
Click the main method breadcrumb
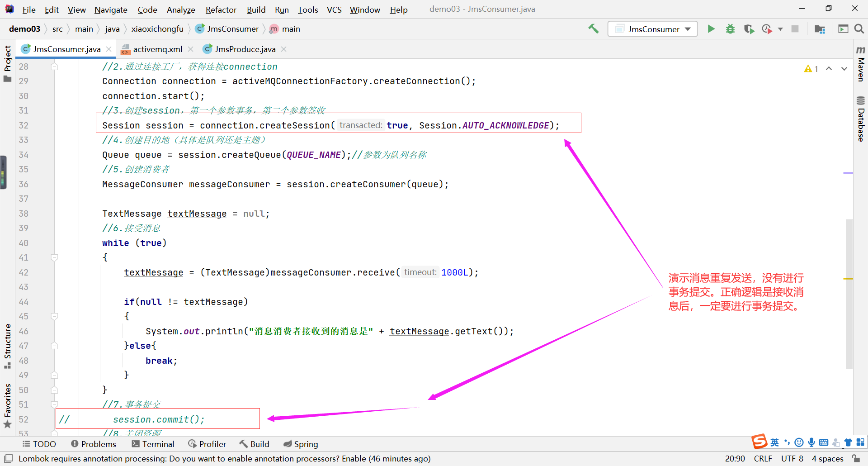(285, 29)
